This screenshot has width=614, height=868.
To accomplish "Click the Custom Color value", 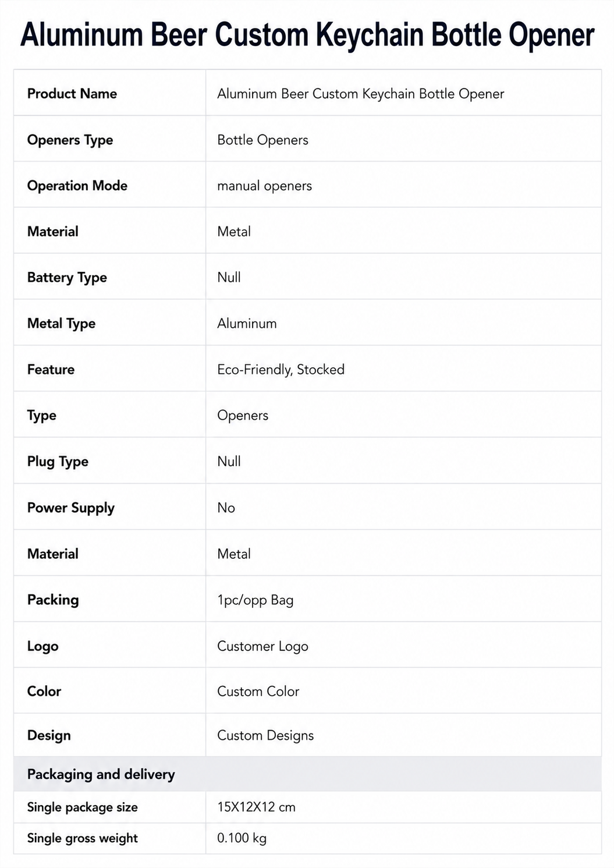I will pos(258,692).
